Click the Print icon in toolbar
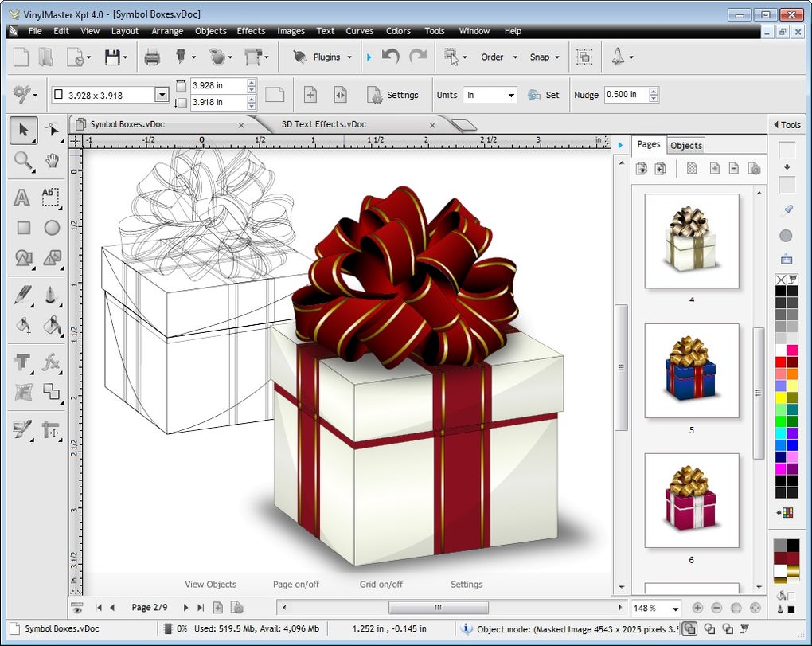 tap(152, 57)
